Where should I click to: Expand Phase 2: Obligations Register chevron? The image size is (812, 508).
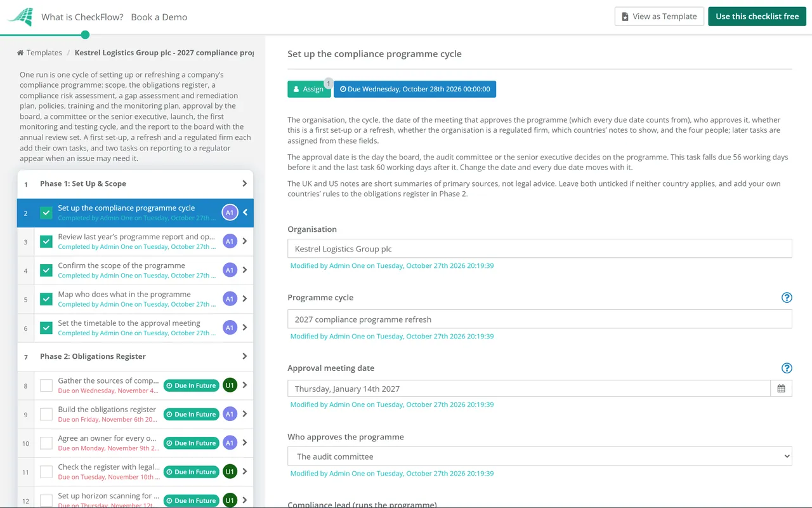pyautogui.click(x=245, y=356)
